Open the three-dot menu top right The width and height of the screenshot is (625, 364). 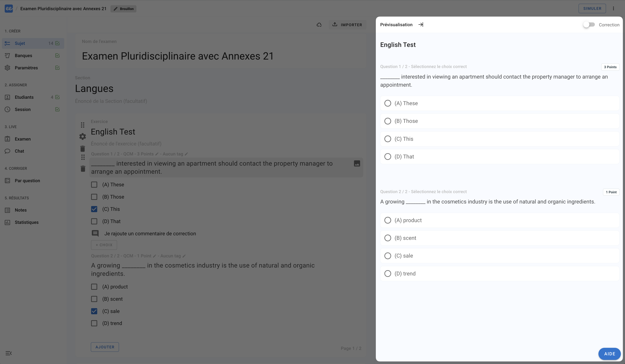613,8
